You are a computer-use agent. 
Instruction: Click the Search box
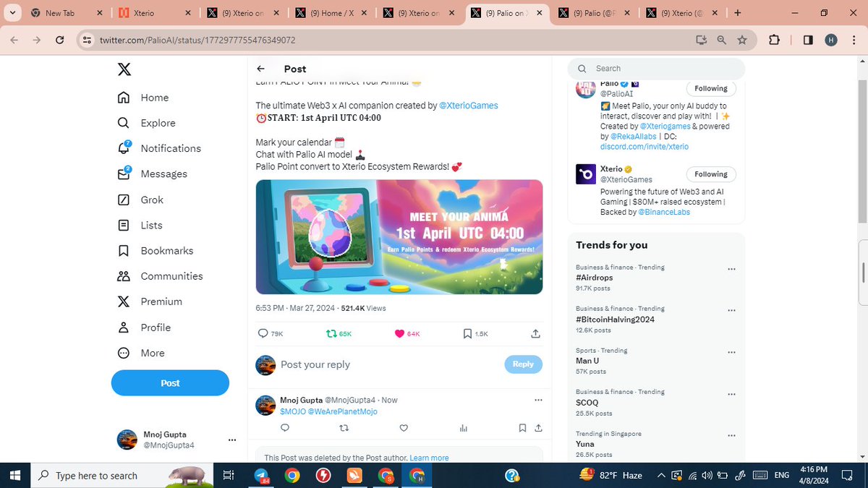pyautogui.click(x=657, y=69)
